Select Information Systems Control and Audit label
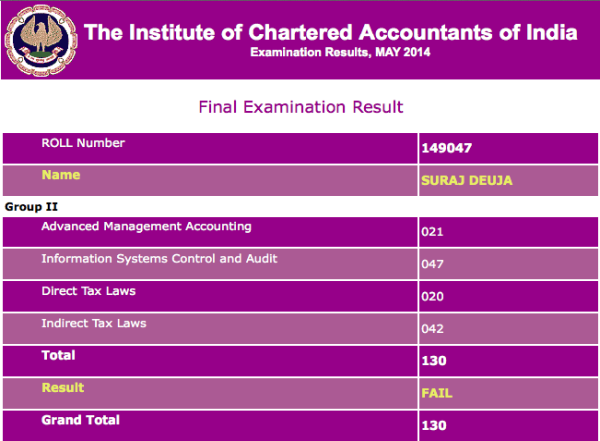Screen dimensions: 600x441 159,259
